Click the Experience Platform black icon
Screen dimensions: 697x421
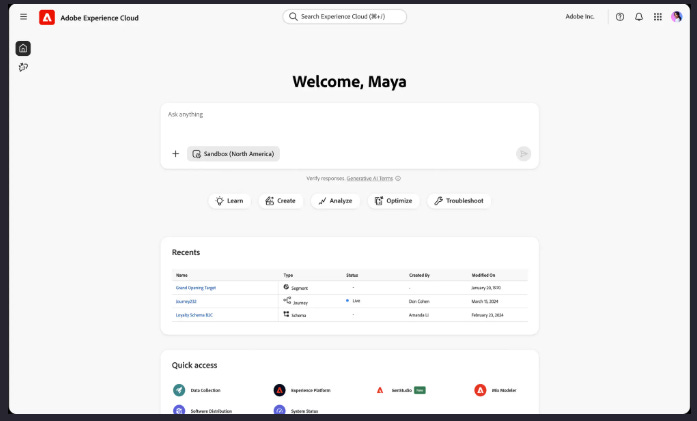pos(279,390)
